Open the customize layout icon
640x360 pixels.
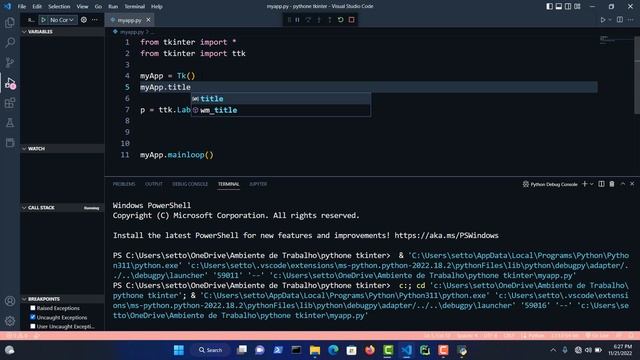click(x=577, y=6)
